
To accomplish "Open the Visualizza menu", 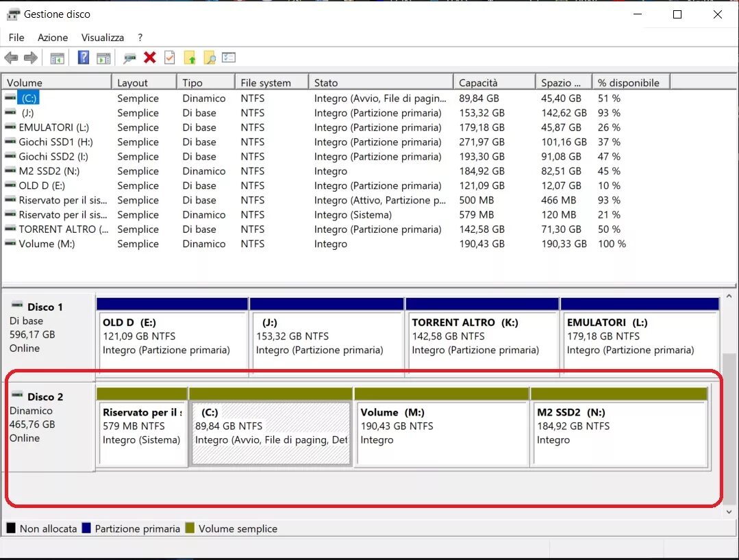I will click(103, 38).
